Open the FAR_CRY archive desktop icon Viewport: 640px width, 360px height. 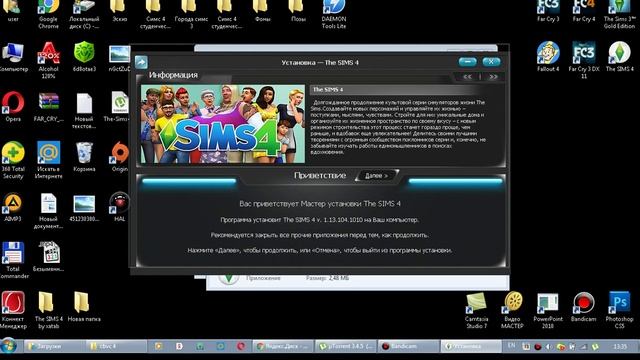coord(49,107)
